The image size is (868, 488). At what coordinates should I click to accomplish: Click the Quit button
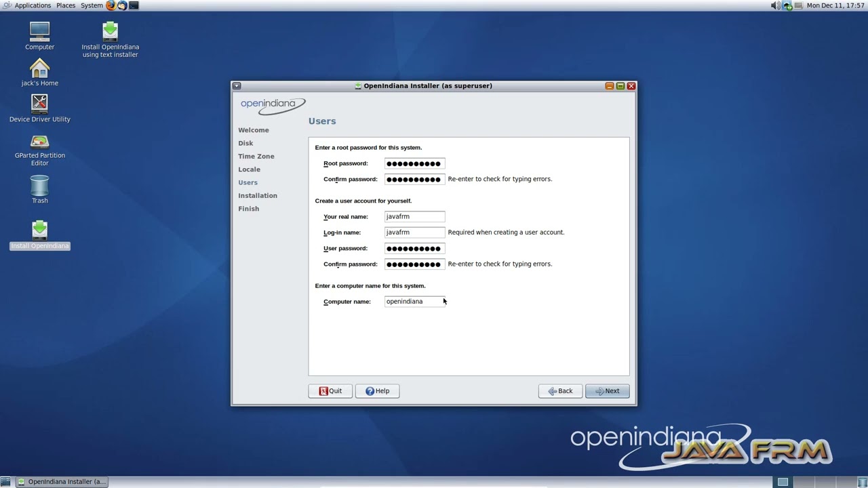[330, 391]
